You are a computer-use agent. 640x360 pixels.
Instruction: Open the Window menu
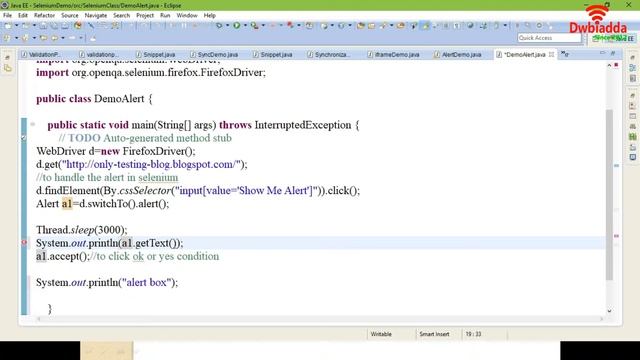pyautogui.click(x=187, y=16)
